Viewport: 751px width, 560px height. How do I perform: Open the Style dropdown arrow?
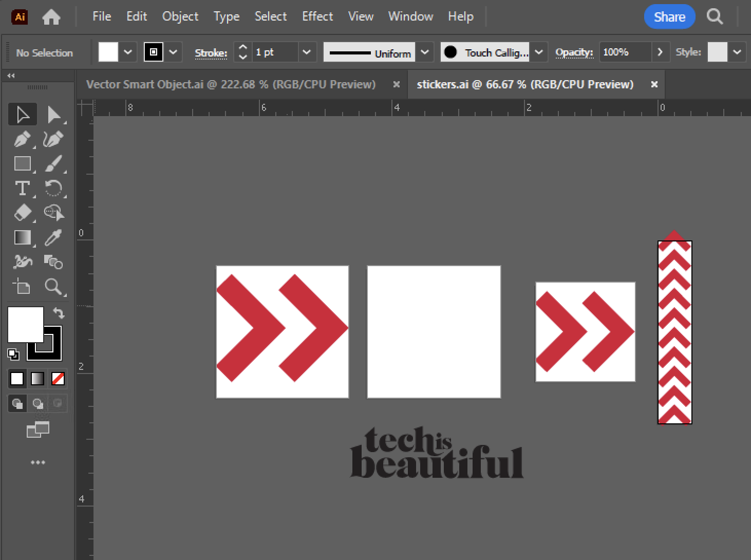click(737, 52)
